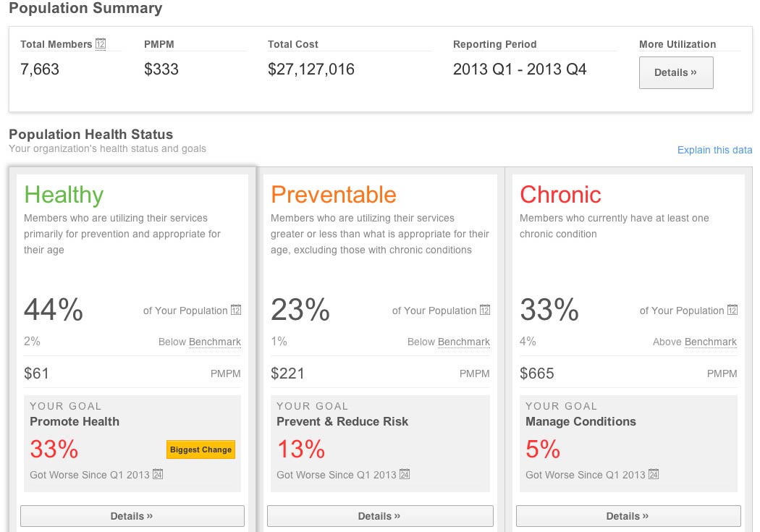The width and height of the screenshot is (760, 532).
Task: Click the Total Members label
Action: [x=56, y=44]
